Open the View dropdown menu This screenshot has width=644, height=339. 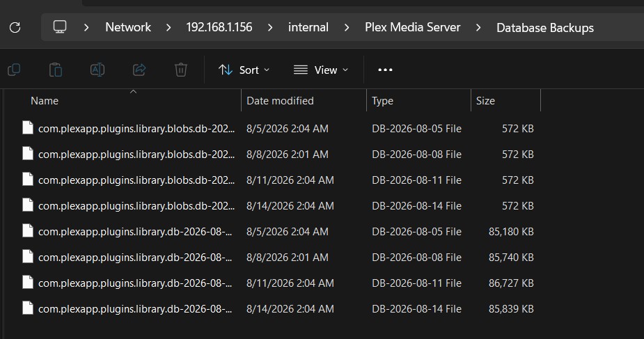click(x=321, y=70)
